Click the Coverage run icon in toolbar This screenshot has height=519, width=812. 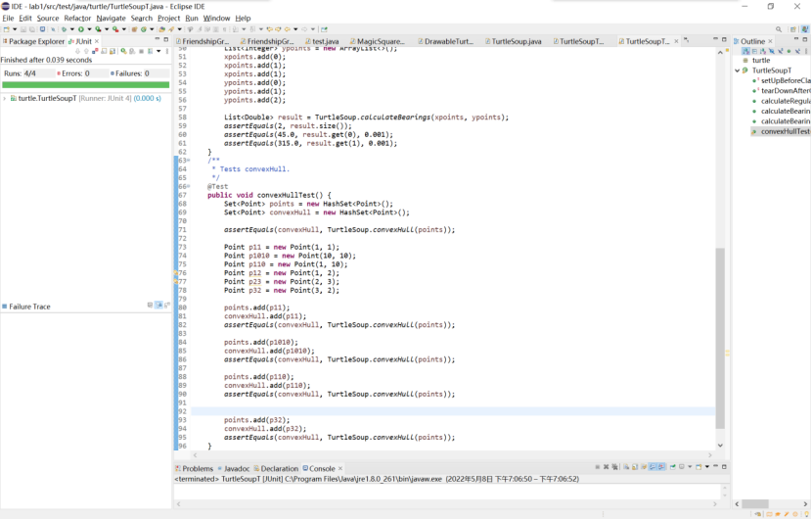pyautogui.click(x=98, y=29)
